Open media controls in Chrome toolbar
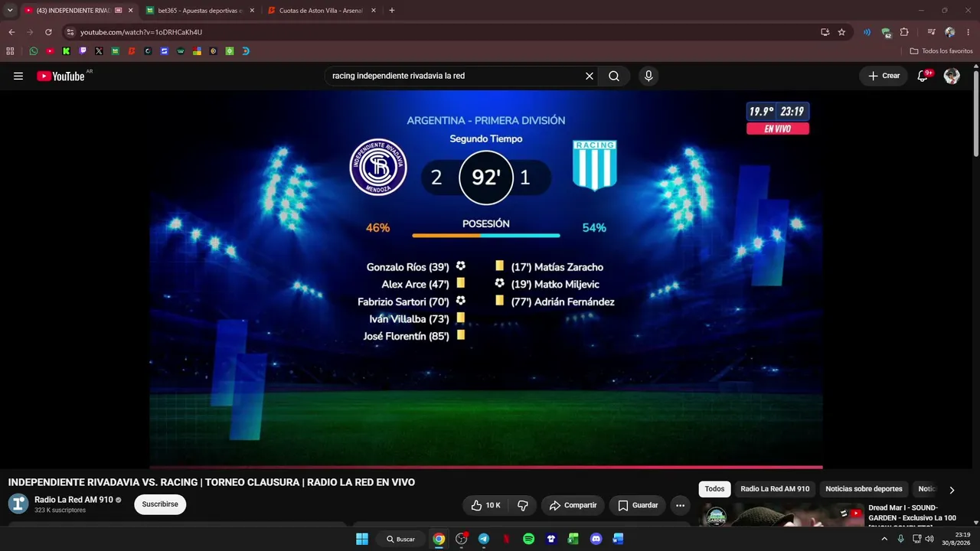980x551 pixels. coord(931,32)
